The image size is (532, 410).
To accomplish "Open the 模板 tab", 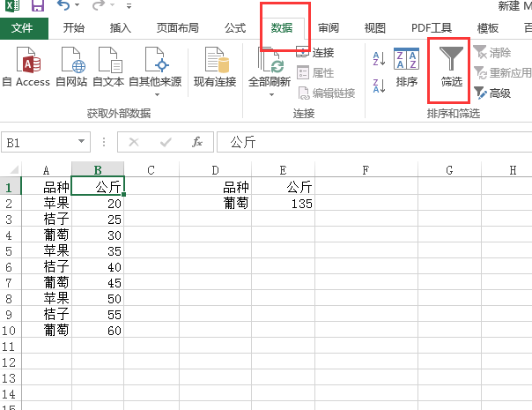I will pos(488,28).
